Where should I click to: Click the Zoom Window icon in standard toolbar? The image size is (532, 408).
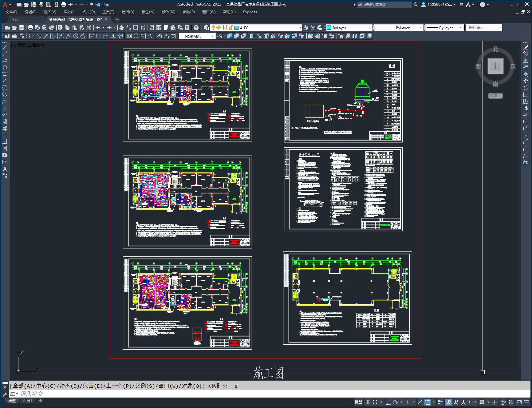(x=136, y=28)
